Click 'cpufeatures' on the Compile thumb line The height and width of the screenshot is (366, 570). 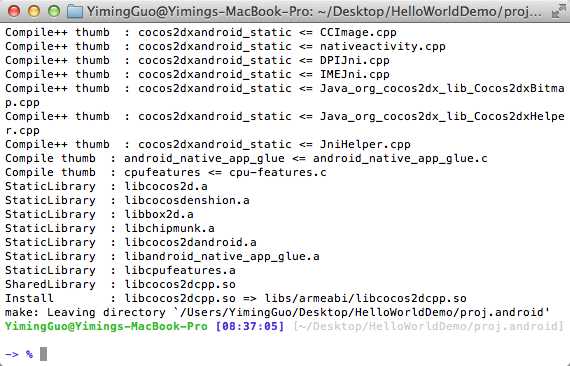pyautogui.click(x=162, y=172)
